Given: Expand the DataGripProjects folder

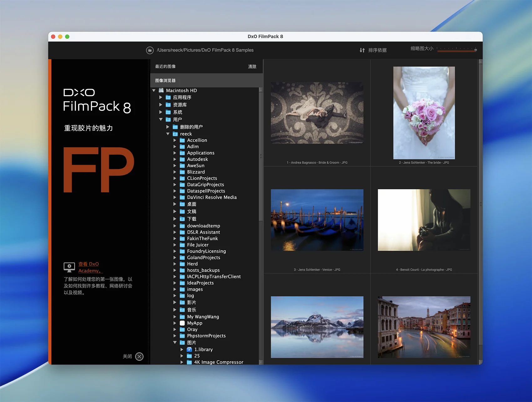Looking at the screenshot, I should click(175, 185).
